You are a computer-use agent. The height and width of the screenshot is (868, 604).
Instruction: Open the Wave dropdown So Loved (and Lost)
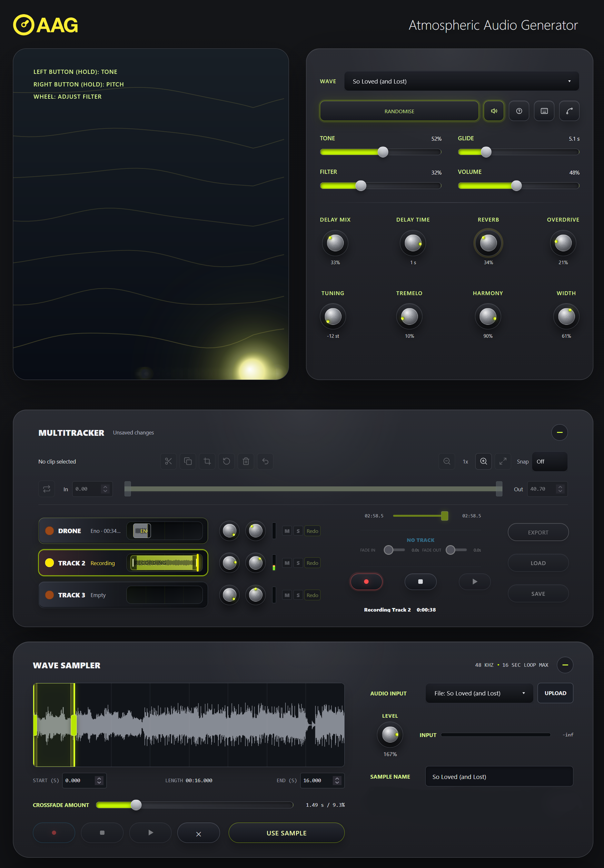[461, 81]
